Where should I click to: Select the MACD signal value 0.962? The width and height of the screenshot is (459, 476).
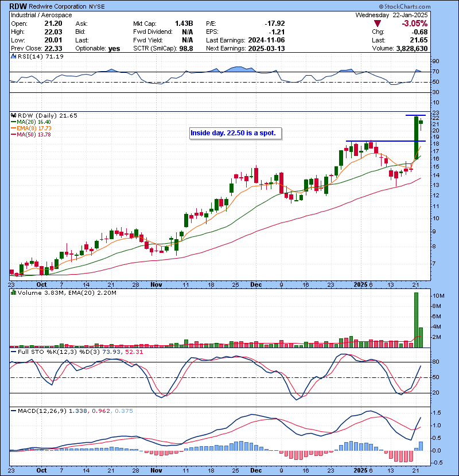(100, 411)
